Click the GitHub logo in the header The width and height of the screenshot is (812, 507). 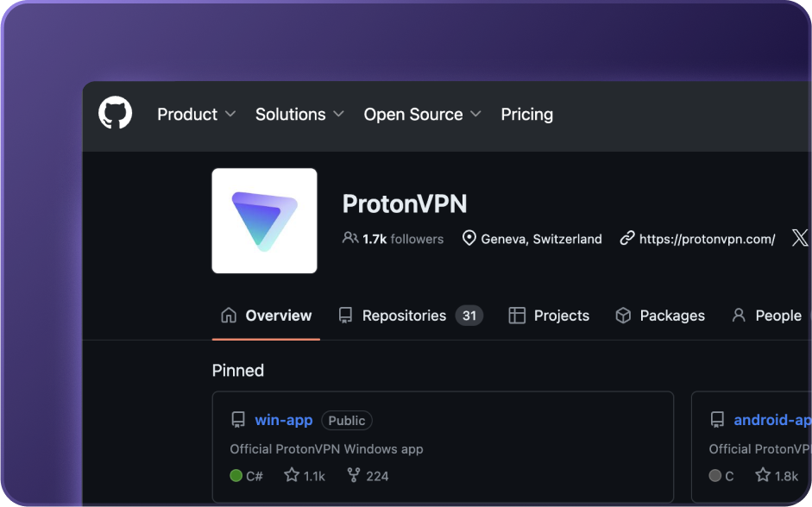tap(115, 113)
